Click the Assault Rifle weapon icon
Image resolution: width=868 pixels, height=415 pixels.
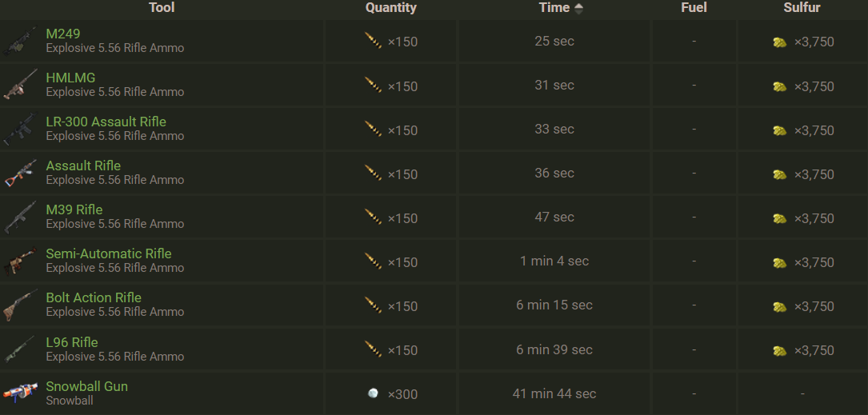19,174
